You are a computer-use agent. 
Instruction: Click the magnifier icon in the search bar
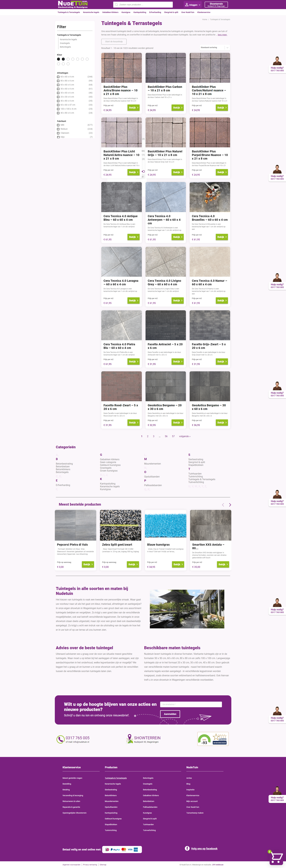pyautogui.click(x=116, y=5)
